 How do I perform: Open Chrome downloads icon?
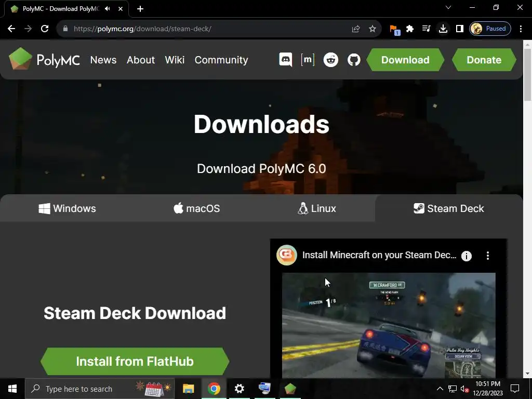[443, 29]
